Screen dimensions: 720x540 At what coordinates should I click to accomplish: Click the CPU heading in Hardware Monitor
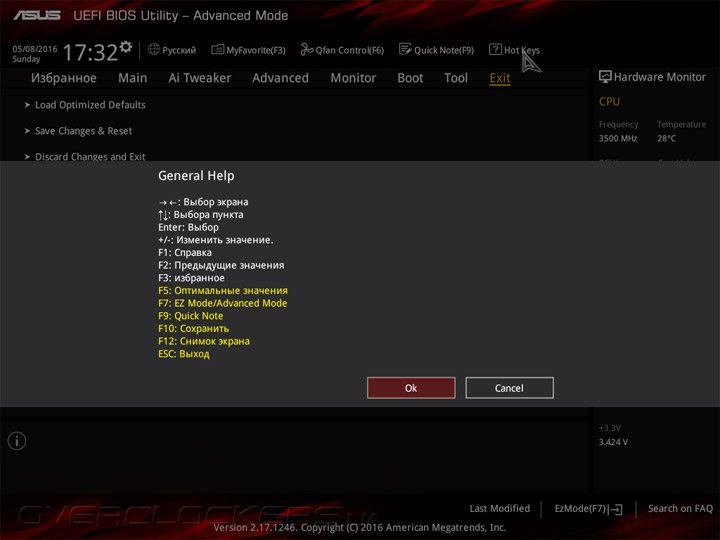(609, 101)
